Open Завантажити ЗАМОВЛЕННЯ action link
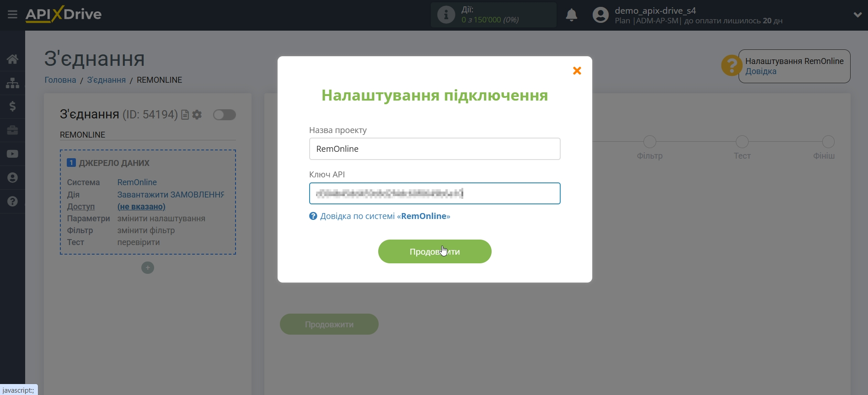The width and height of the screenshot is (868, 395). click(171, 194)
